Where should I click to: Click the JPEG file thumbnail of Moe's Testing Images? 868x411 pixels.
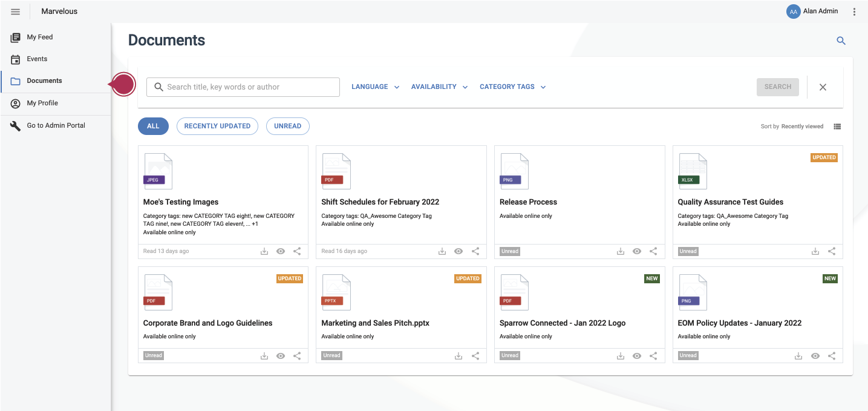(x=158, y=171)
